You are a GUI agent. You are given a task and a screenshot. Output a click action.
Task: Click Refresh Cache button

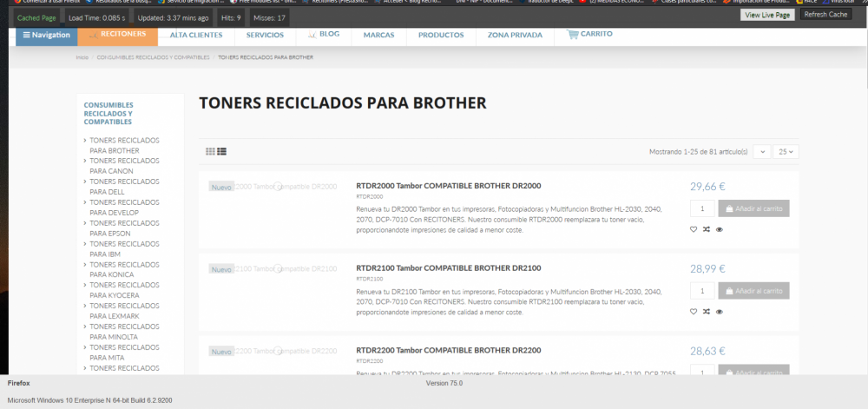coord(826,15)
